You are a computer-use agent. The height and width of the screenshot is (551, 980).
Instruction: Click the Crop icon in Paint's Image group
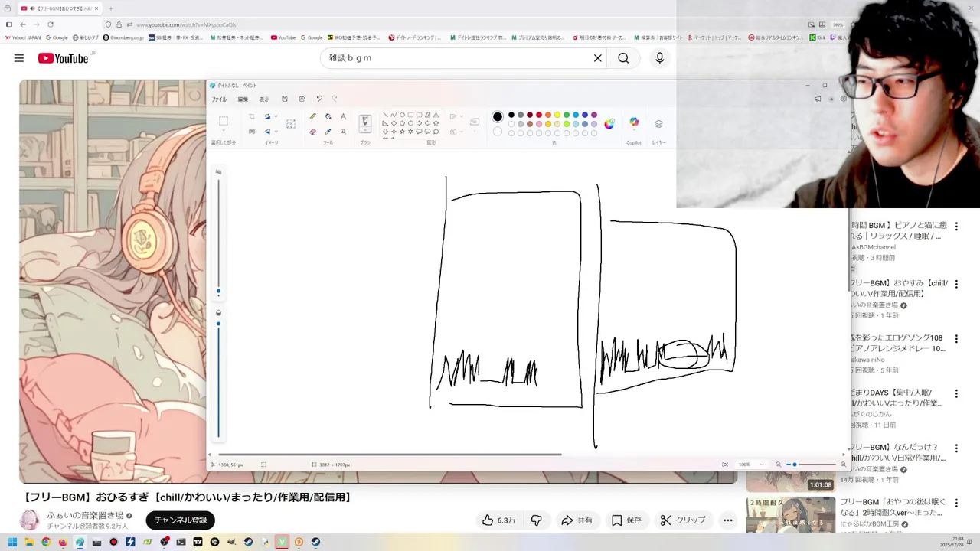pyautogui.click(x=251, y=116)
